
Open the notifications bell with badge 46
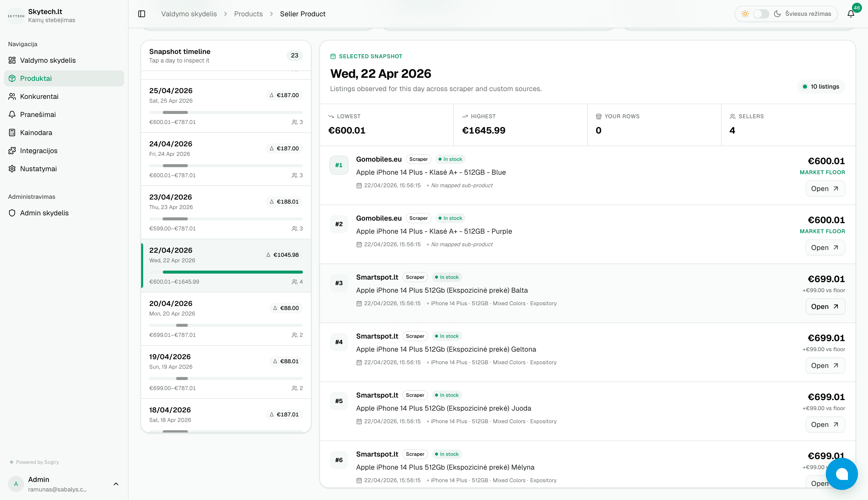[850, 14]
